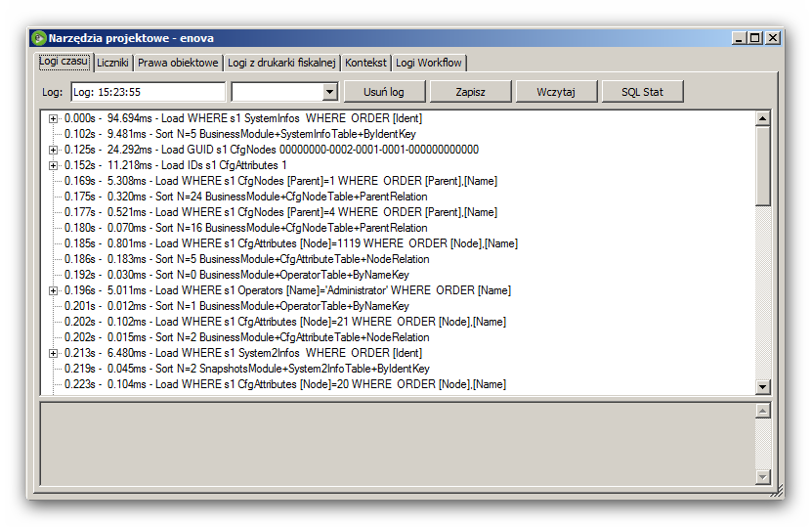Click the enova application icon in title bar
This screenshot has height=527, width=812.
(39, 38)
